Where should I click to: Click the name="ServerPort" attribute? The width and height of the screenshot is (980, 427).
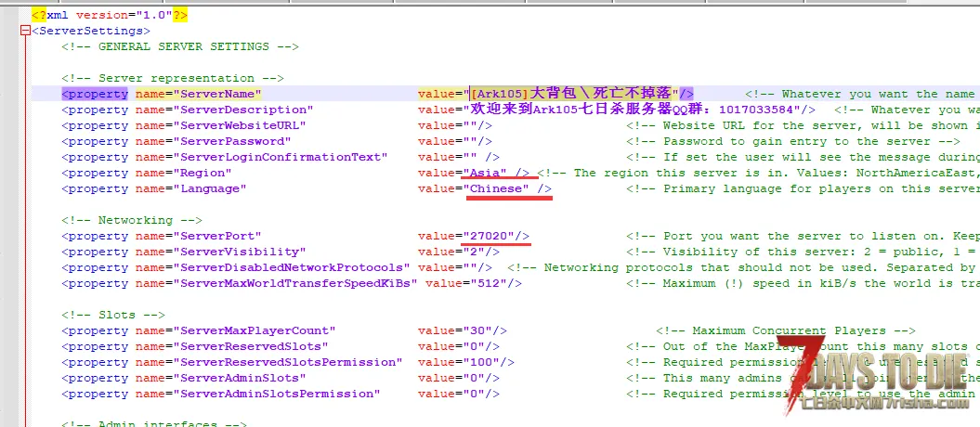pos(198,236)
